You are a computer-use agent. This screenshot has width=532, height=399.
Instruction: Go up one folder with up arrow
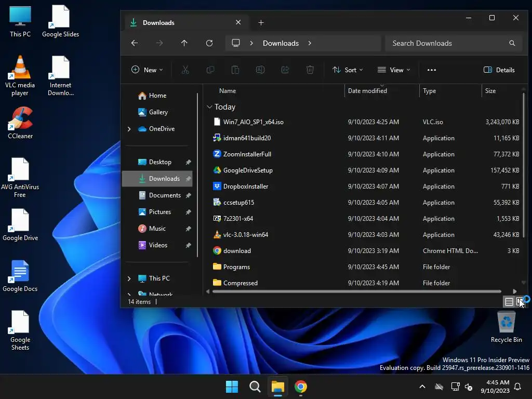click(x=184, y=43)
